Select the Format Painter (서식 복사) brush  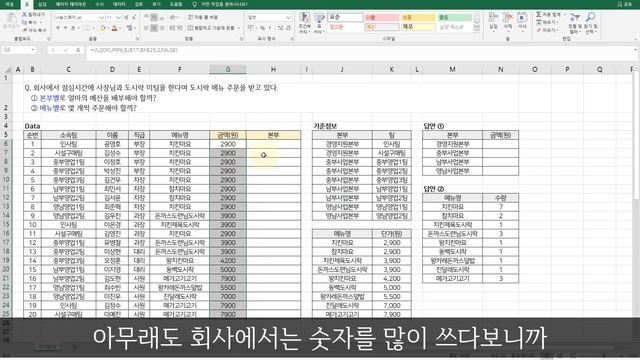point(24,30)
